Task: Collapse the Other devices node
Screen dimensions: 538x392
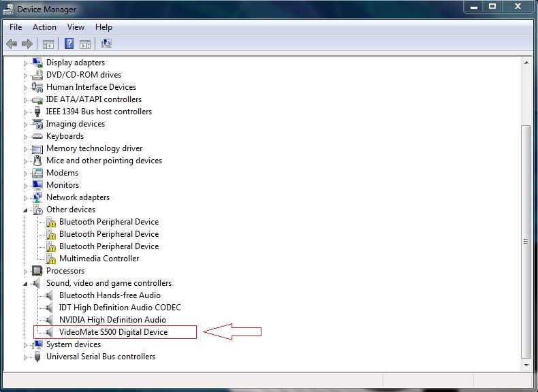Action: click(25, 210)
